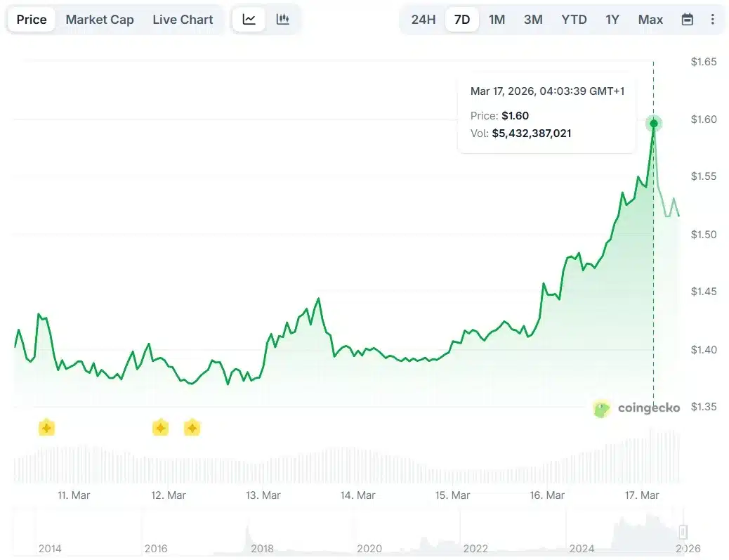729x560 pixels.
Task: Click the third yellow star event marker
Action: [192, 427]
